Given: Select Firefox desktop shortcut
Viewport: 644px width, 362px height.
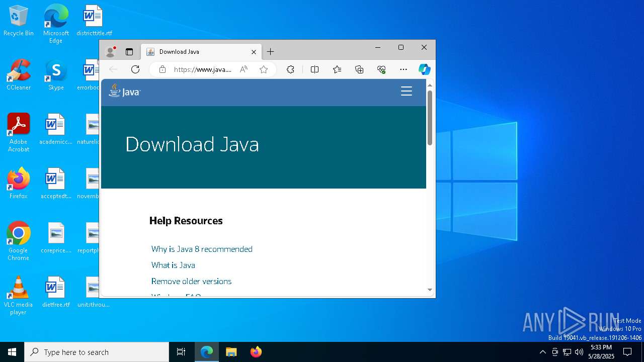Looking at the screenshot, I should [x=19, y=184].
